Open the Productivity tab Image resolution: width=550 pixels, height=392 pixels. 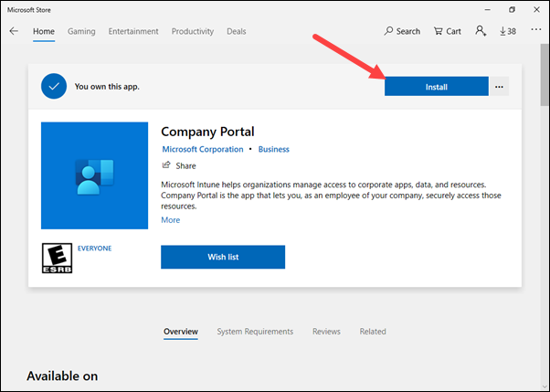193,32
